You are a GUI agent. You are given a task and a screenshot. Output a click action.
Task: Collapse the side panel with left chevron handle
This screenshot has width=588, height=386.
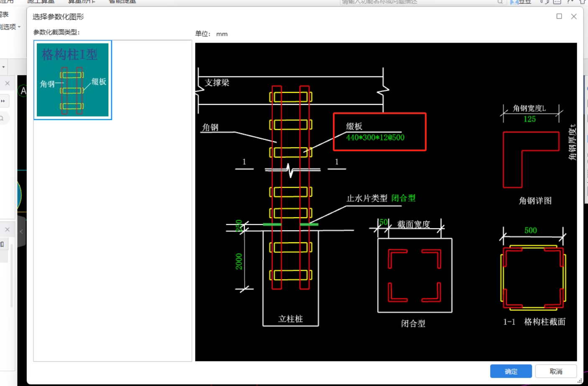pyautogui.click(x=21, y=231)
